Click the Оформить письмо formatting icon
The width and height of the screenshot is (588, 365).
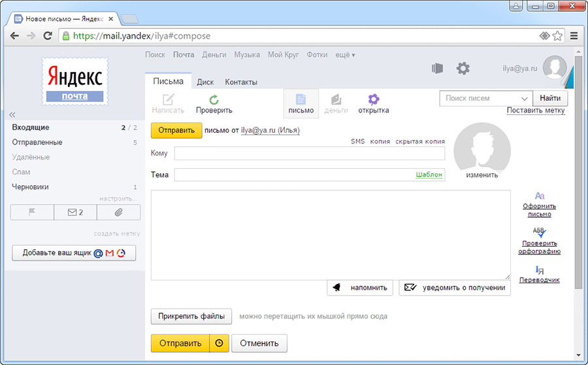(x=540, y=196)
